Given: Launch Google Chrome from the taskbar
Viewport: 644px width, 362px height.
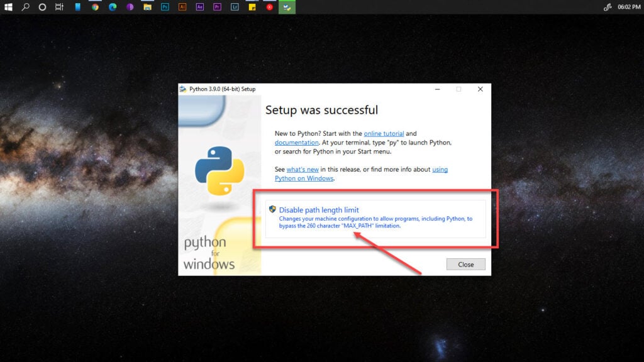Looking at the screenshot, I should pos(96,7).
